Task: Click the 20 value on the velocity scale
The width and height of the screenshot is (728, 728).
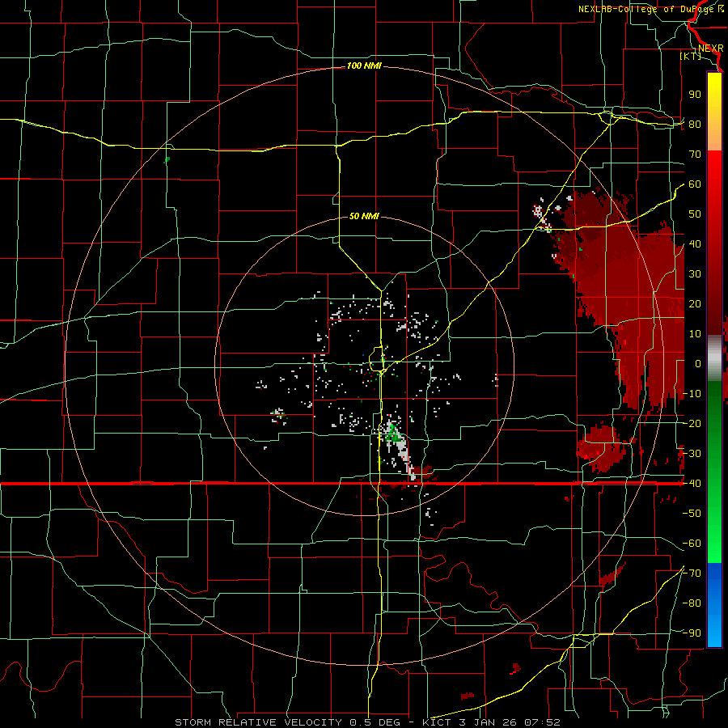Action: [x=695, y=304]
